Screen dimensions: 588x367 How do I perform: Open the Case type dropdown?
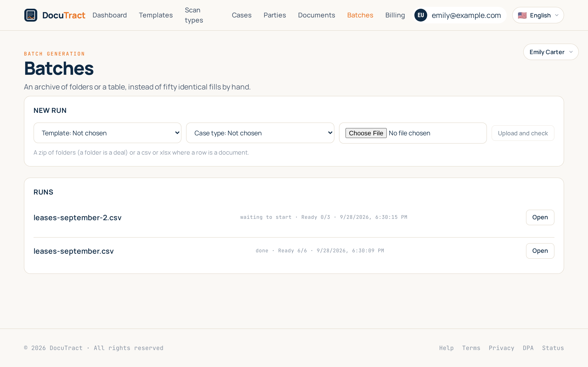[x=260, y=133]
